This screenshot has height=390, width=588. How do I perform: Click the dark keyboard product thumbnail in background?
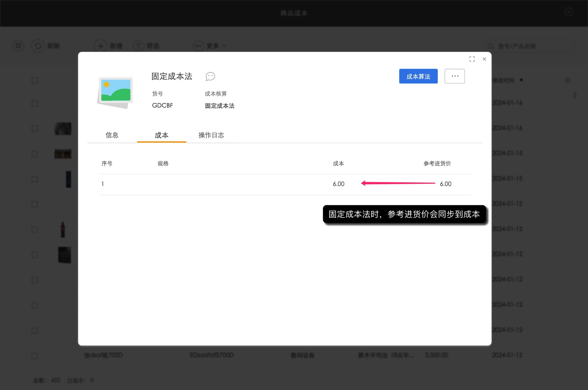(64, 255)
